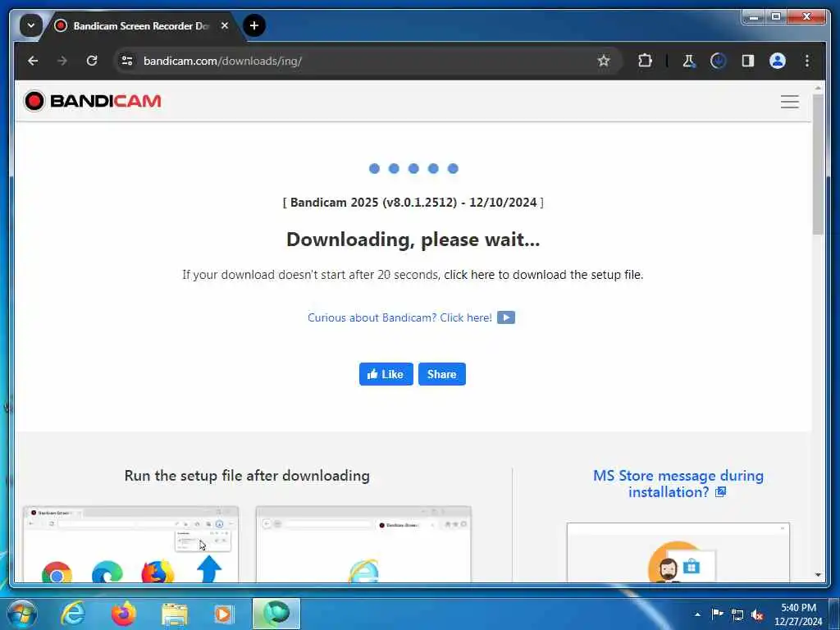
Task: Click the Share button
Action: [x=442, y=374]
